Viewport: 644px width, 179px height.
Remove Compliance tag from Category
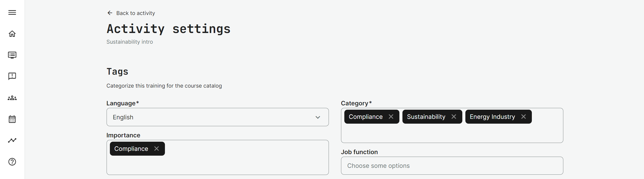(391, 117)
